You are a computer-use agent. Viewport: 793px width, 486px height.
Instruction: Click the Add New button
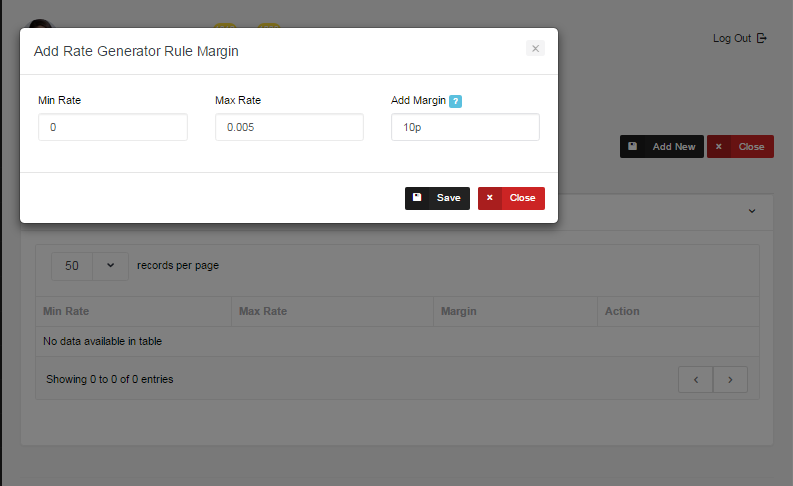pyautogui.click(x=661, y=147)
